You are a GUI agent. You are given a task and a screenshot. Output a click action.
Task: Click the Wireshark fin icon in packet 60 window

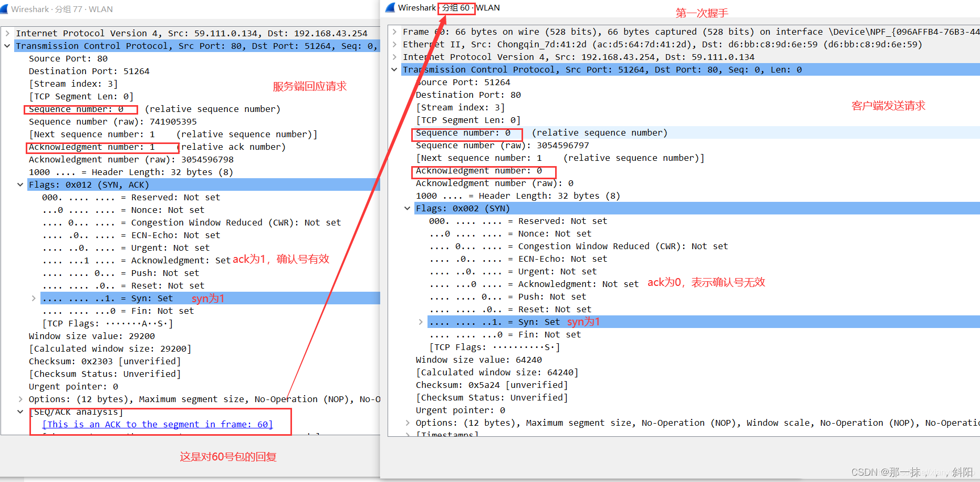click(x=390, y=7)
